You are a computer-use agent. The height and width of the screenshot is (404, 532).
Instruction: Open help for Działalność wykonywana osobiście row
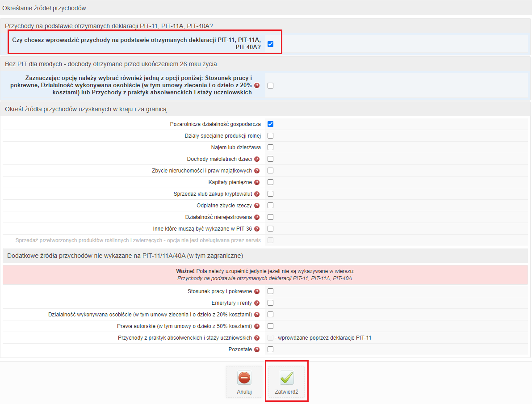click(x=257, y=315)
